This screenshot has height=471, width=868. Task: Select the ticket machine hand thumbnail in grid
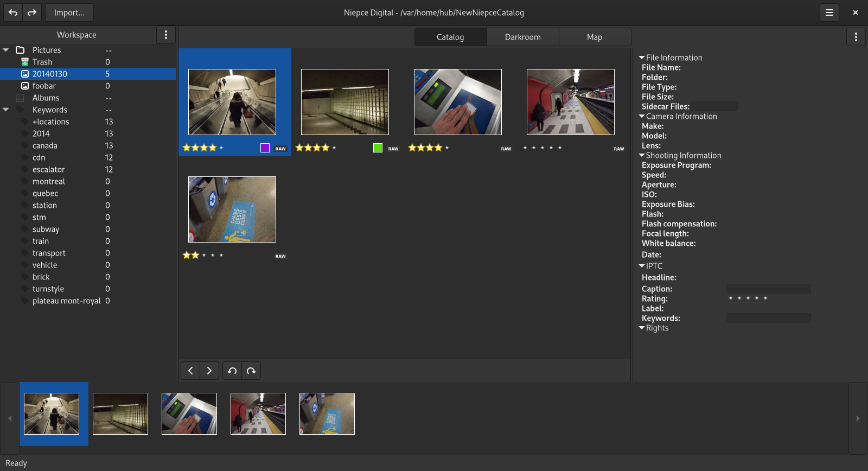click(x=458, y=102)
